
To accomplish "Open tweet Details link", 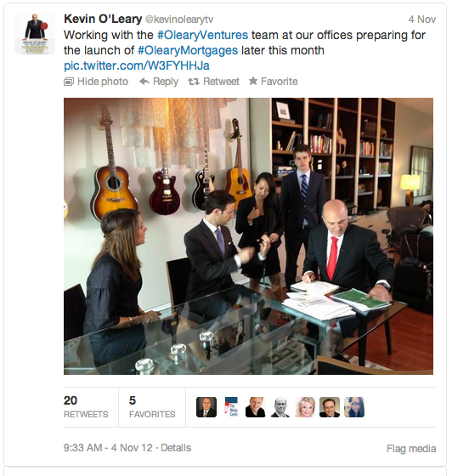I will point(176,448).
